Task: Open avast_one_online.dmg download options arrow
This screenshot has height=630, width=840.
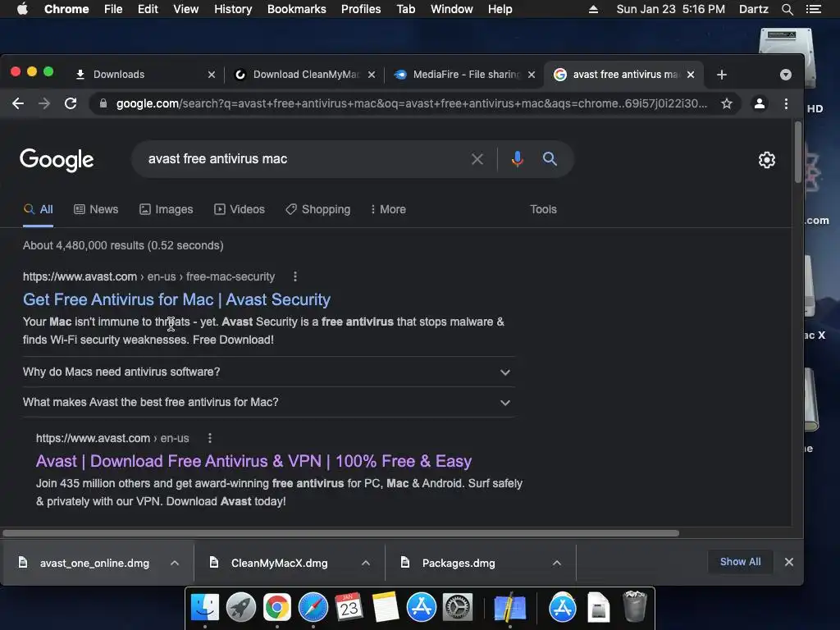Action: point(175,563)
